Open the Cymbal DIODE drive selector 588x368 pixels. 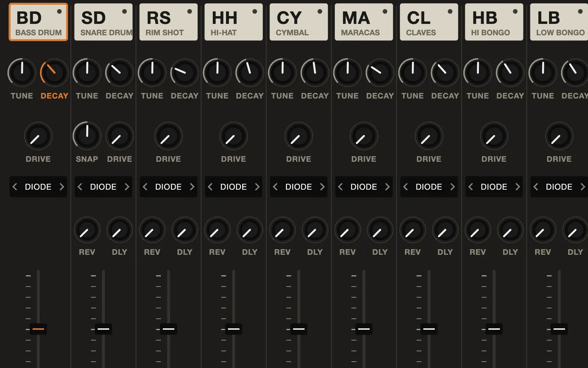pos(298,187)
